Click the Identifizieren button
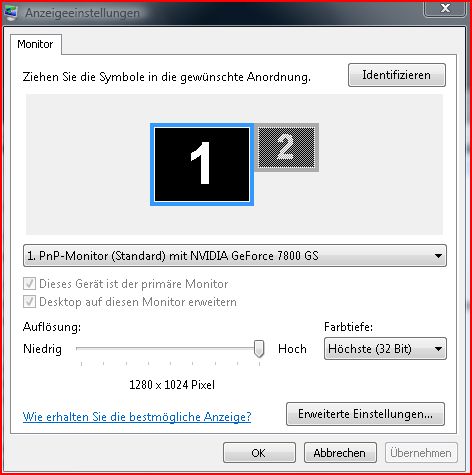The image size is (472, 475). pos(397,75)
